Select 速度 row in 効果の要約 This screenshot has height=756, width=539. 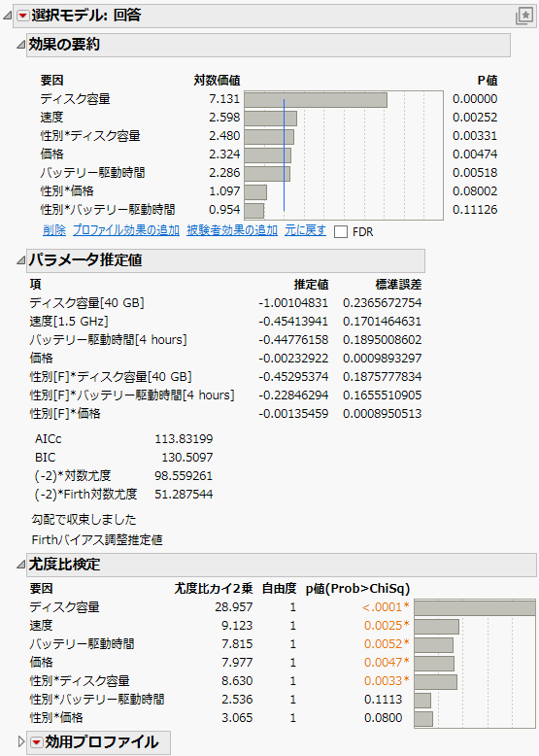click(51, 118)
